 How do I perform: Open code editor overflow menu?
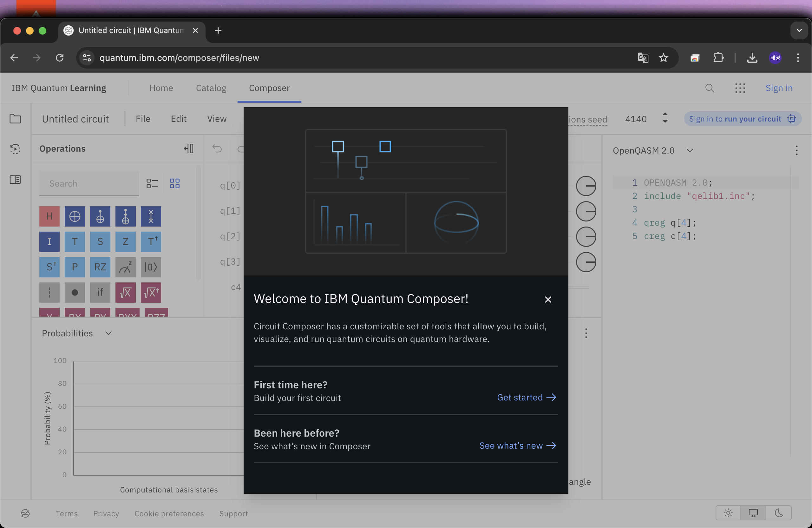[x=797, y=150]
